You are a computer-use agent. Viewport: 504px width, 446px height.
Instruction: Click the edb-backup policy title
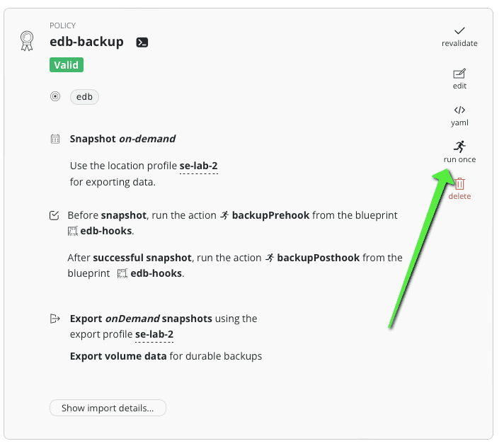[x=86, y=42]
